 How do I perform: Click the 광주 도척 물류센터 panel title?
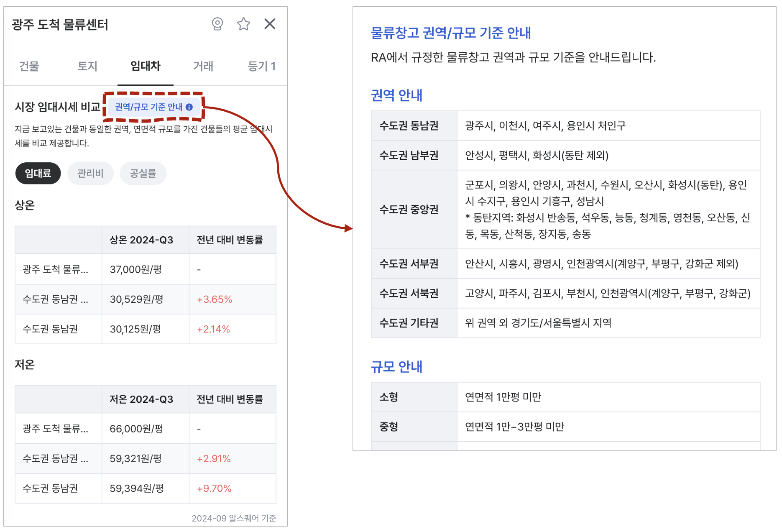[x=60, y=25]
